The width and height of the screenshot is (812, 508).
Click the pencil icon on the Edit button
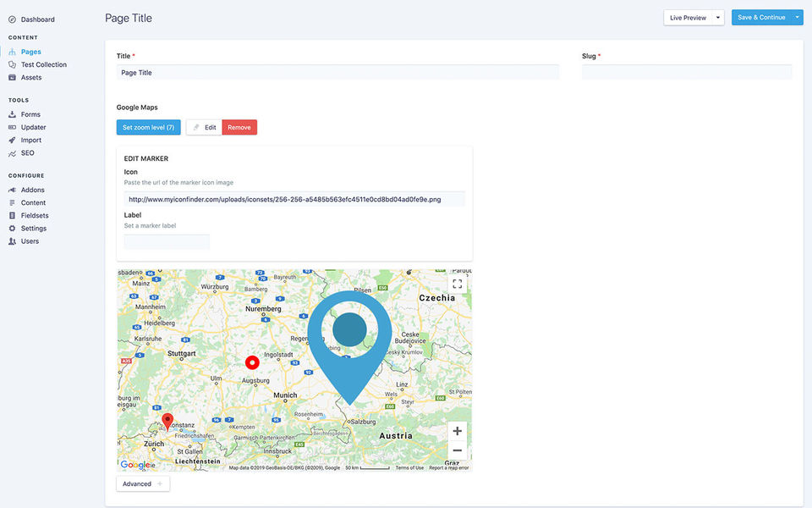point(196,128)
